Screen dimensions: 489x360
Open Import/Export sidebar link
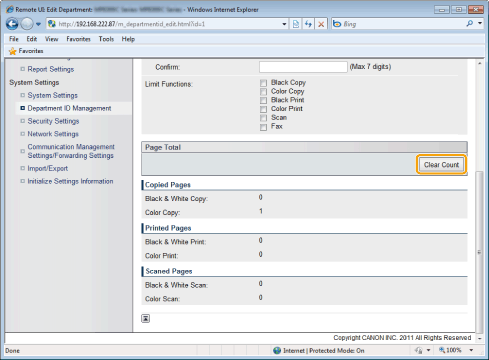(48, 168)
